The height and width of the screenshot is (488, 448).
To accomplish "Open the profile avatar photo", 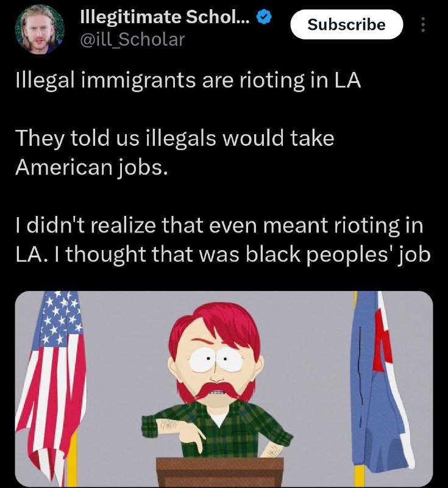I will pyautogui.click(x=40, y=29).
